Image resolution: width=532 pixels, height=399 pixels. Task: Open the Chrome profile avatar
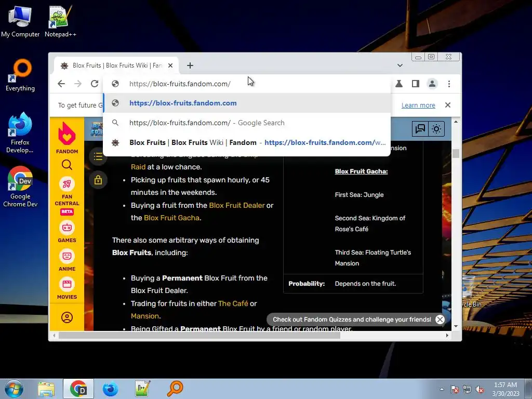pos(432,84)
